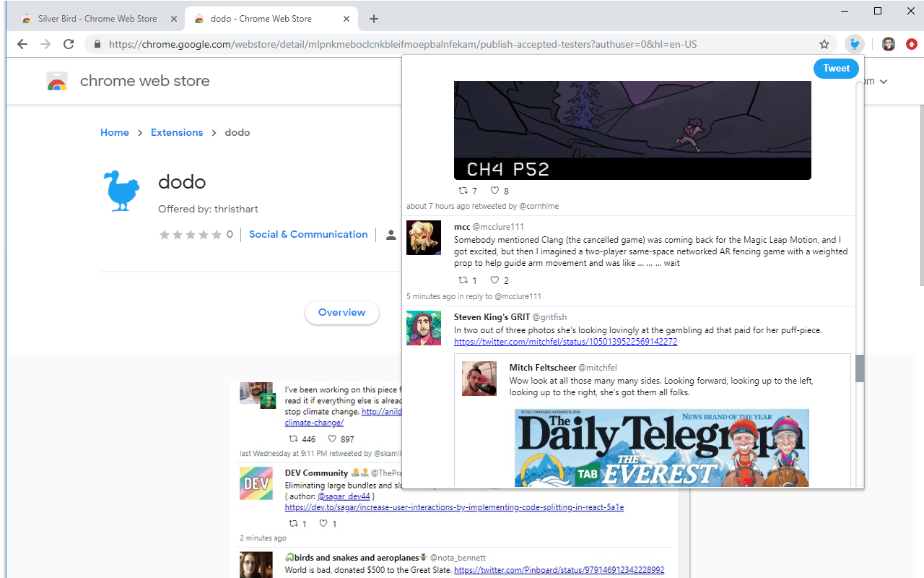Select the Overview tab
The height and width of the screenshot is (578, 924).
tap(341, 312)
